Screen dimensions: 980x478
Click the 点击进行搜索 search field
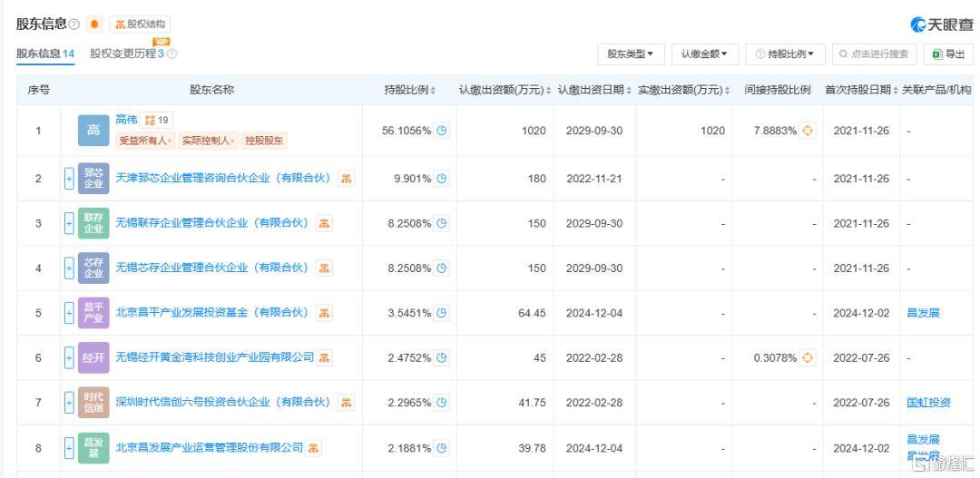875,54
